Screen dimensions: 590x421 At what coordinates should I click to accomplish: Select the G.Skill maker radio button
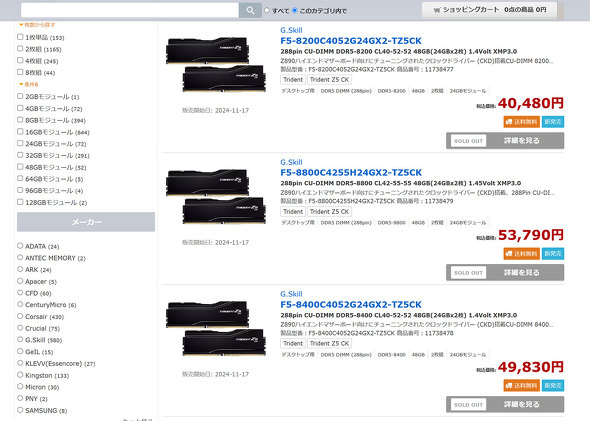coord(20,339)
